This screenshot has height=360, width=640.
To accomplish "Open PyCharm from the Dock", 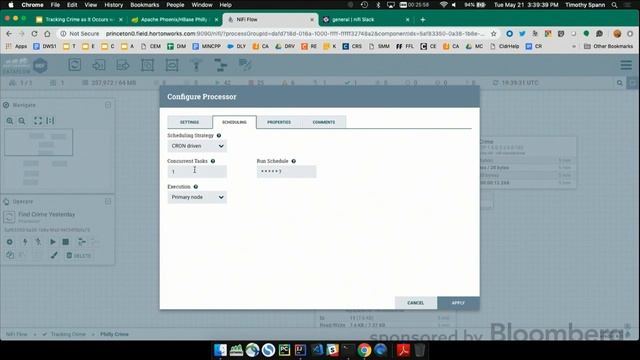I will point(284,350).
